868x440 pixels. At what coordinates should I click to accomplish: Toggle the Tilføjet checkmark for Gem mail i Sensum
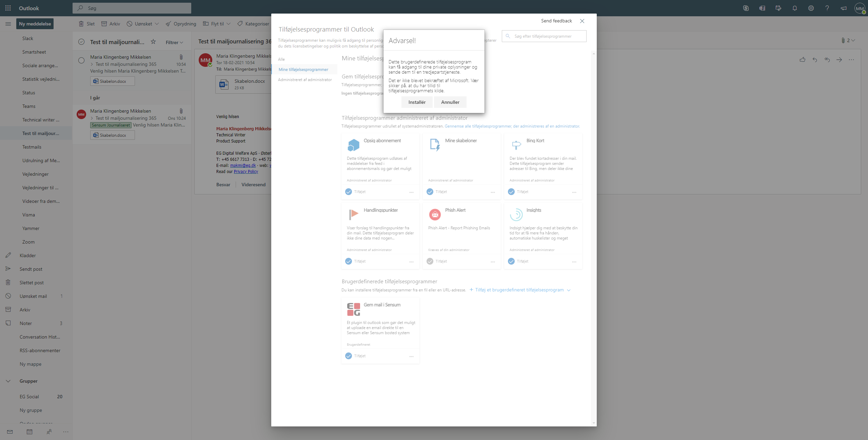click(x=349, y=356)
